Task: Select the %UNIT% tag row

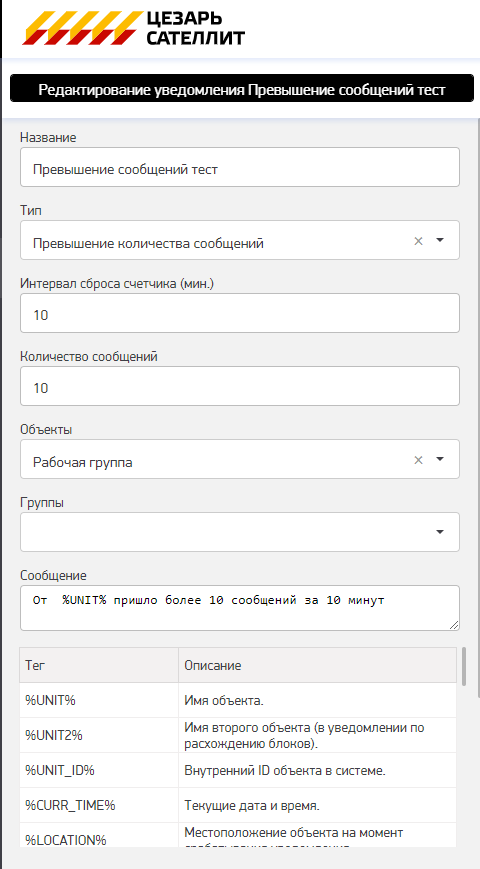Action: pyautogui.click(x=238, y=700)
